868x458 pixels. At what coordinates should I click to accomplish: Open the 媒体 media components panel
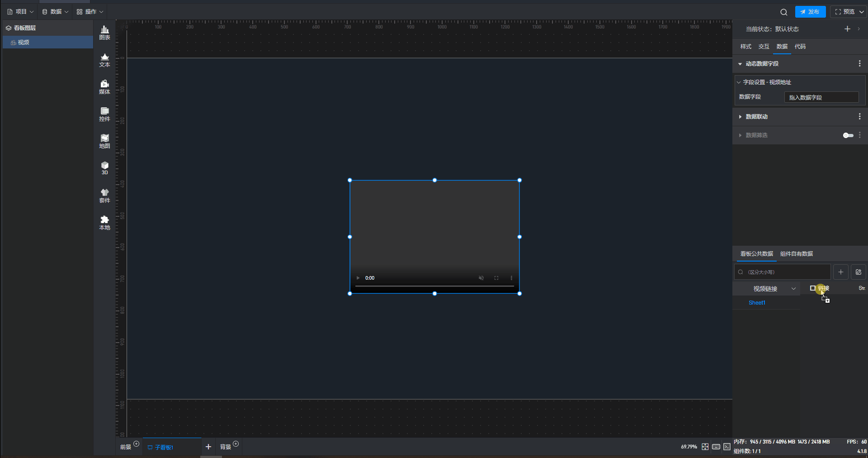tap(104, 87)
